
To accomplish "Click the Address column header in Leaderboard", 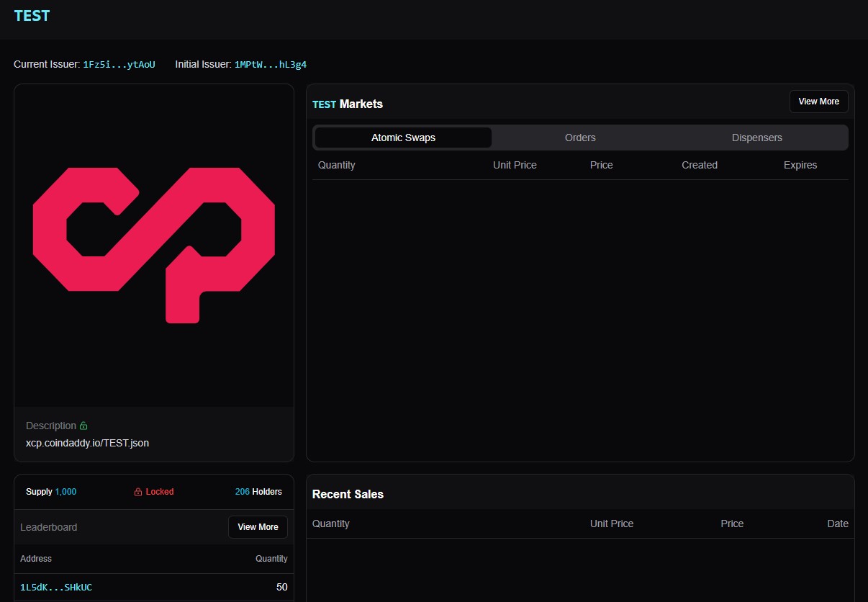I will coord(36,559).
